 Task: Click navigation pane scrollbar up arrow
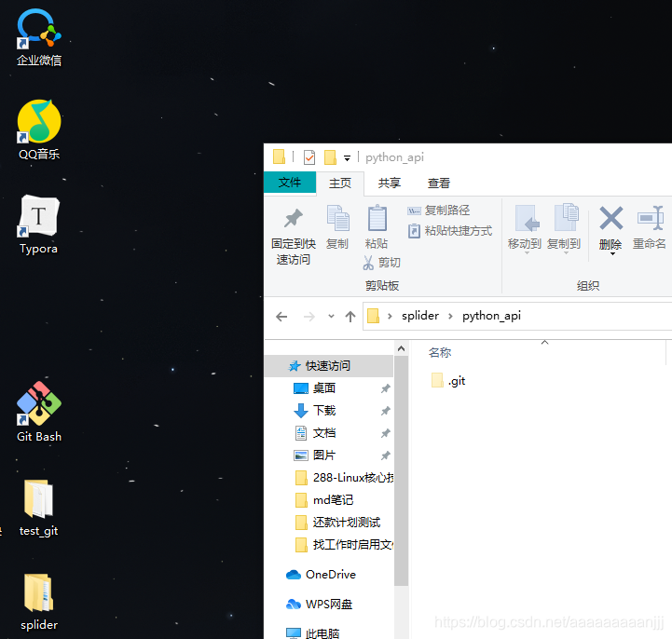[x=401, y=348]
